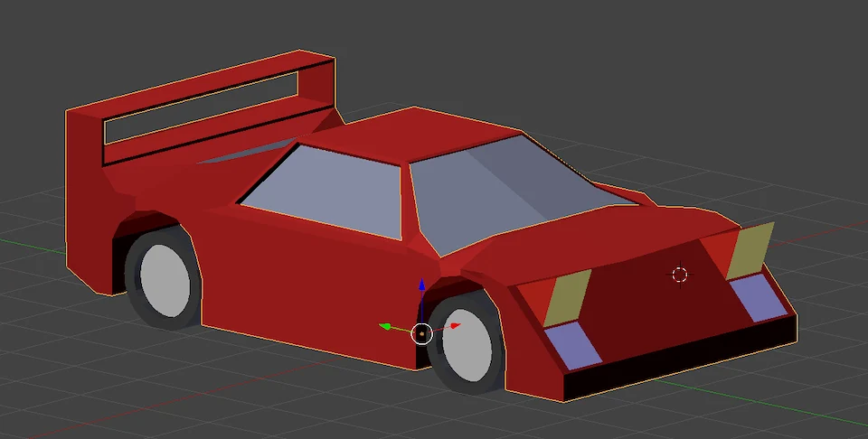Select the black front bumper strip
868x439 pixels.
tap(681, 359)
